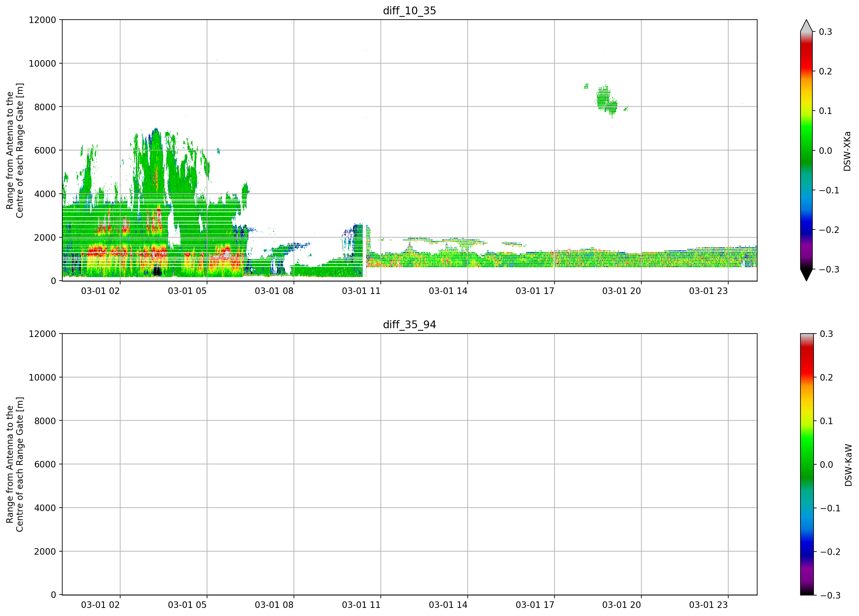This screenshot has width=859, height=616.
Task: Click the −0.3 tick label on the DSW-KaW colorbar
Action: 830,595
